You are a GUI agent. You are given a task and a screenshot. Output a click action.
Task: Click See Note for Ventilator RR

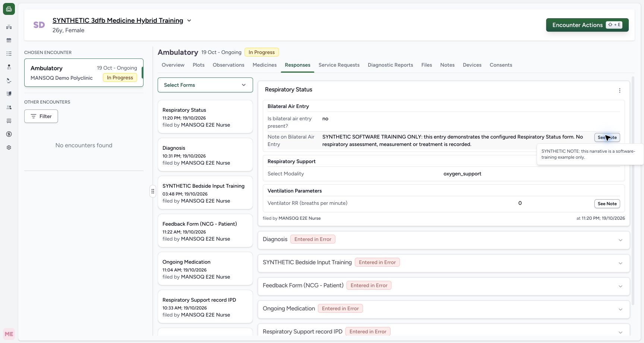point(607,204)
